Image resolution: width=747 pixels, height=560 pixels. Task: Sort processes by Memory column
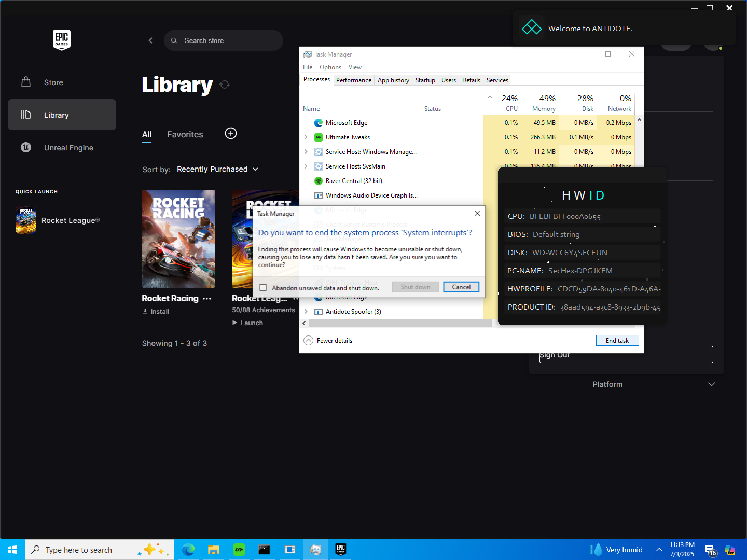(539, 103)
